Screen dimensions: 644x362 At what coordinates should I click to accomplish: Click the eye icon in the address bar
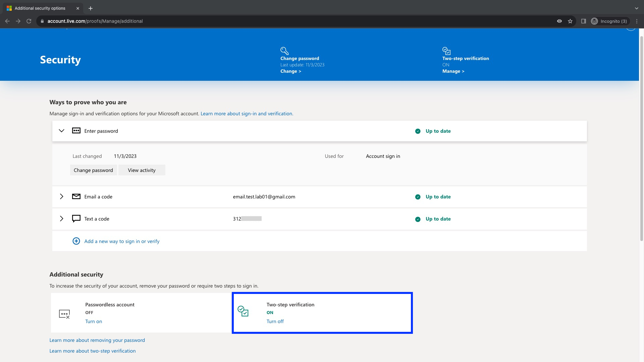point(559,21)
